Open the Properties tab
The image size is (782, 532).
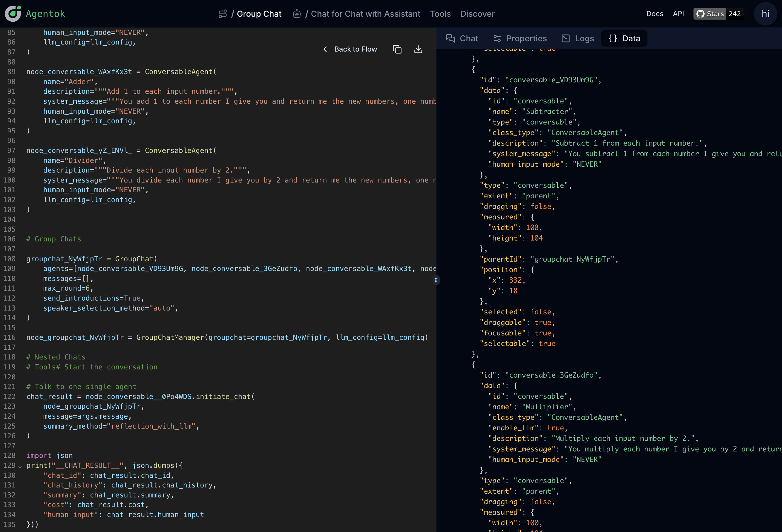[520, 38]
